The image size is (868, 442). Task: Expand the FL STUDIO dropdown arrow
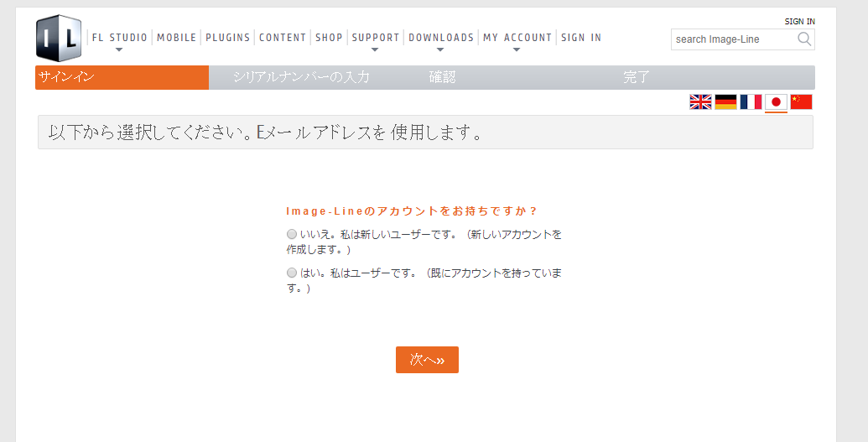click(x=118, y=49)
